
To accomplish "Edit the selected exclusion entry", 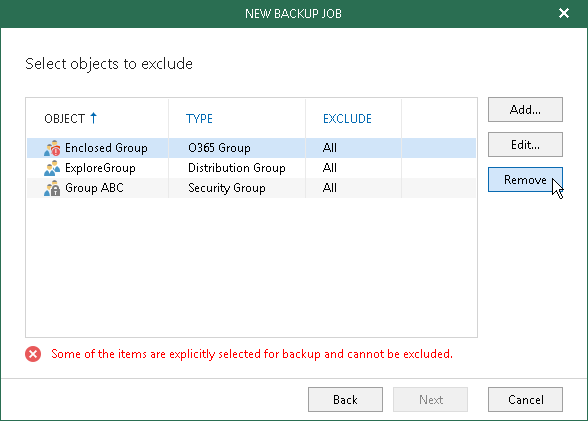I will click(x=525, y=144).
